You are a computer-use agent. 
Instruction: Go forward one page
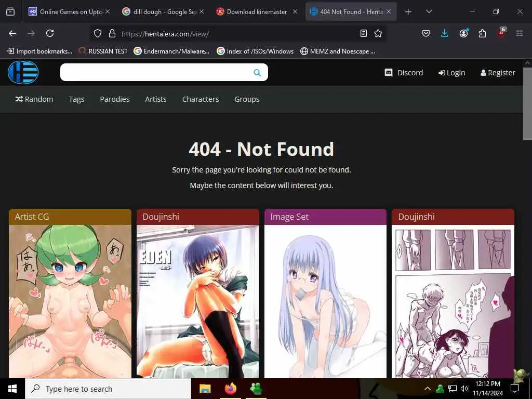coord(31,33)
